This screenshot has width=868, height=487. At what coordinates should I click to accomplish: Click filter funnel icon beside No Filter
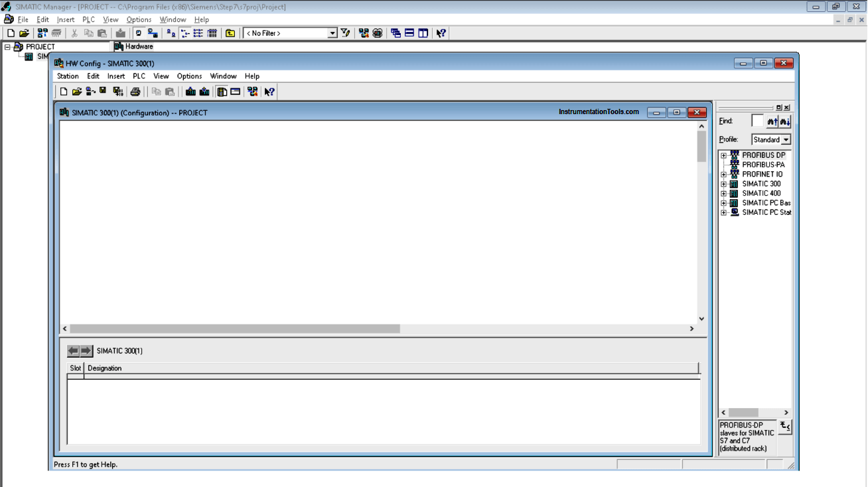click(x=345, y=33)
